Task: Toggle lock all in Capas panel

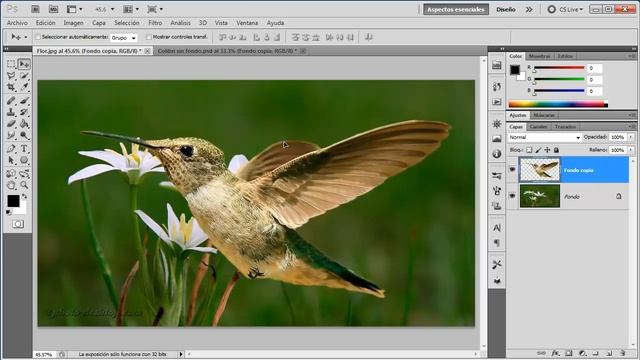Action: [x=556, y=150]
